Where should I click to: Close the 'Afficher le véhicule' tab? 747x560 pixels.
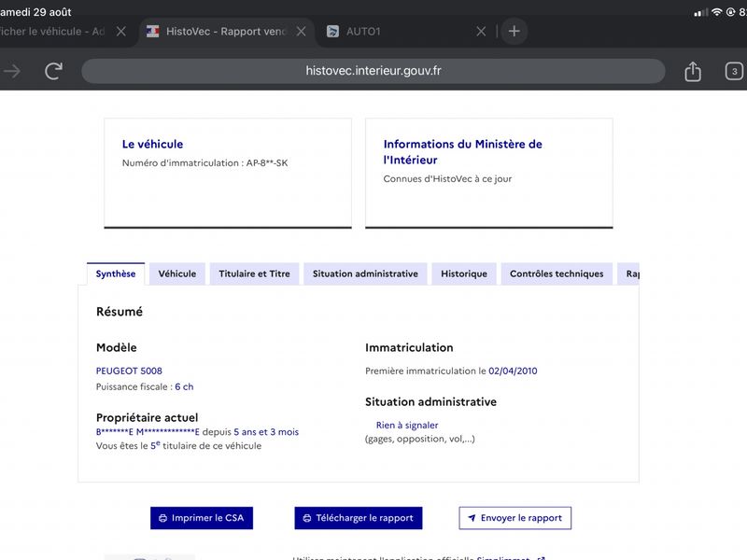(x=121, y=32)
